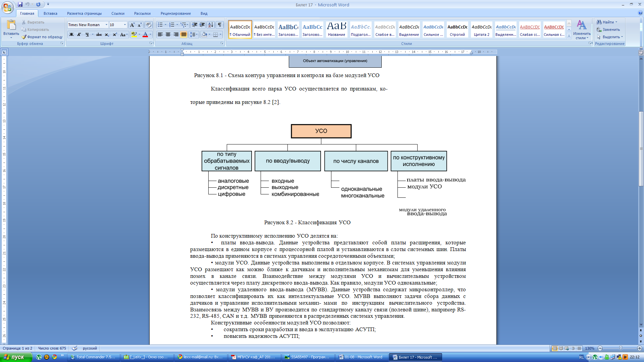Clear formatting eraser icon
Viewport: 644px width, 362px height.
[x=149, y=25]
